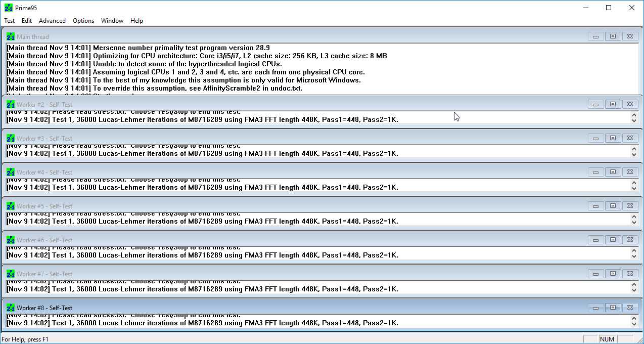Image resolution: width=644 pixels, height=344 pixels.
Task: Open the Advanced menu
Action: pos(53,21)
